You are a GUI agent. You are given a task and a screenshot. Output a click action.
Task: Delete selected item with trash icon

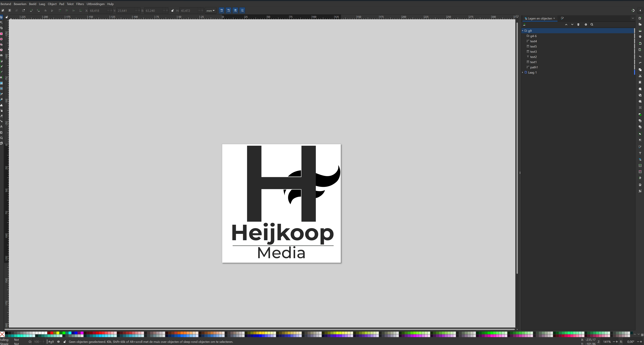point(578,25)
